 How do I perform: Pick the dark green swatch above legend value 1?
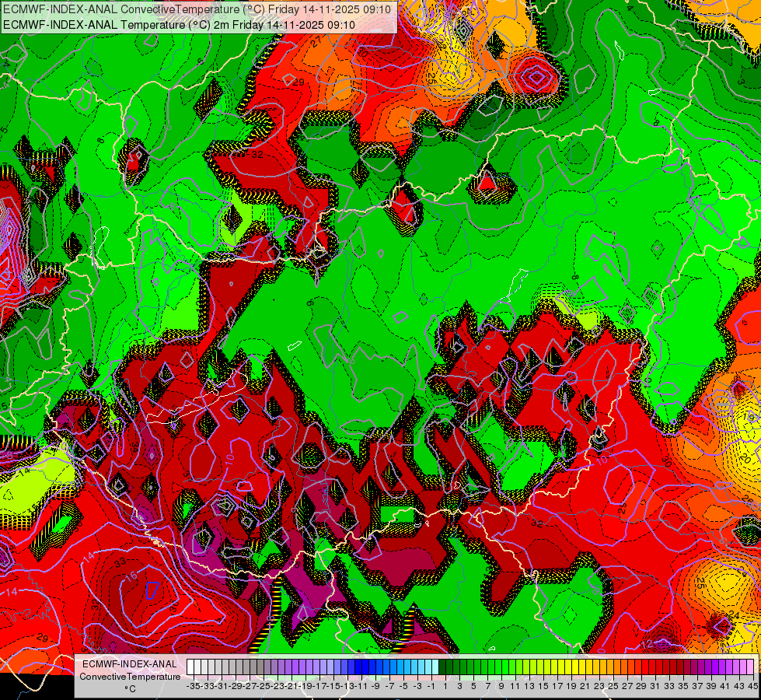[442, 667]
